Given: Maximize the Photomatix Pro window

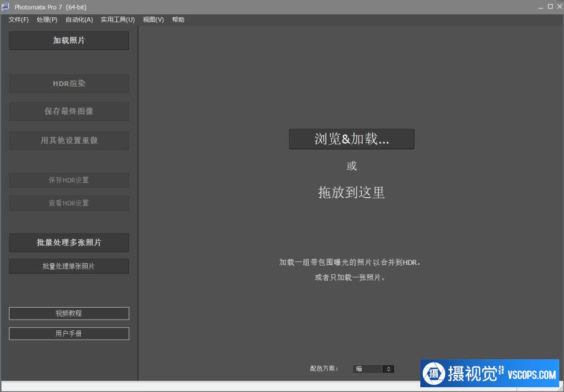Looking at the screenshot, I should tap(550, 7).
